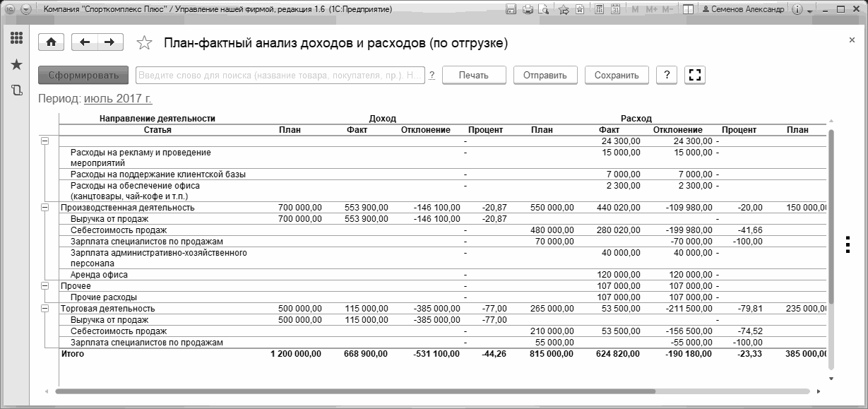The height and width of the screenshot is (409, 868).
Task: Add report to favorites with outline star
Action: pos(144,43)
